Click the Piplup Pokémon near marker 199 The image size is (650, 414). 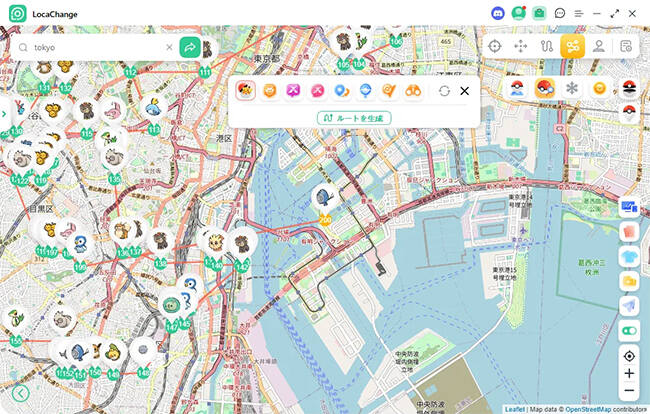[x=80, y=245]
